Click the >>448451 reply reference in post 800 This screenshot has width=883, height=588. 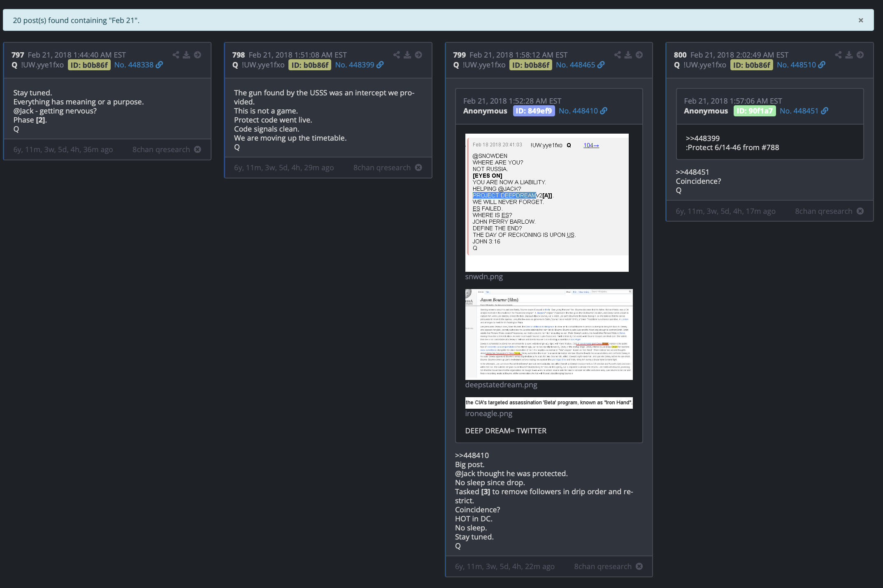pos(692,172)
